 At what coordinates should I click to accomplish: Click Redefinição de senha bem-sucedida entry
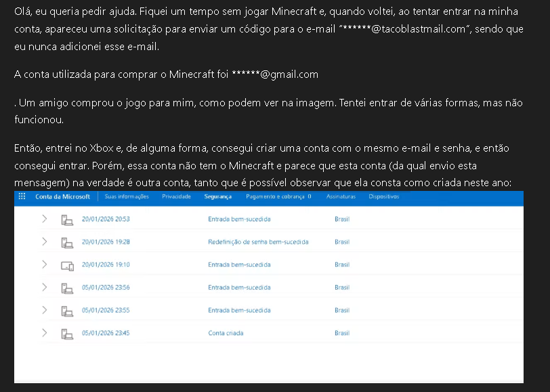click(258, 242)
